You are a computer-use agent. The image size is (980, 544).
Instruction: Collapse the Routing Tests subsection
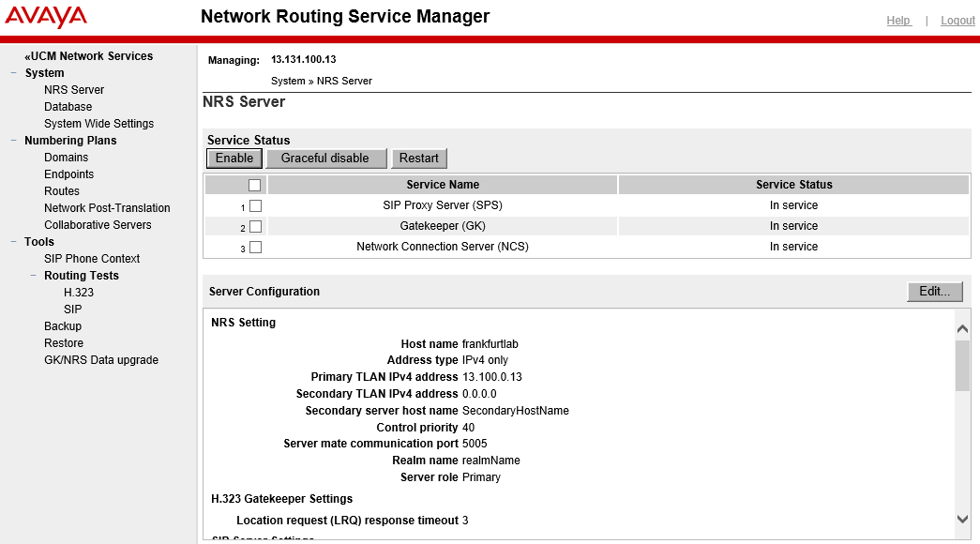(x=34, y=275)
